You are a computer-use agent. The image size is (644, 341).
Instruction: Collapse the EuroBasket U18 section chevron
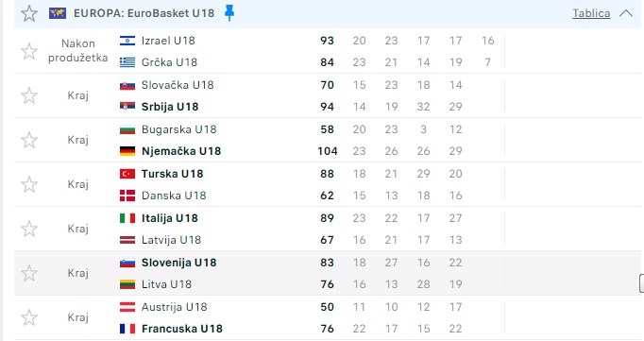[x=626, y=13]
